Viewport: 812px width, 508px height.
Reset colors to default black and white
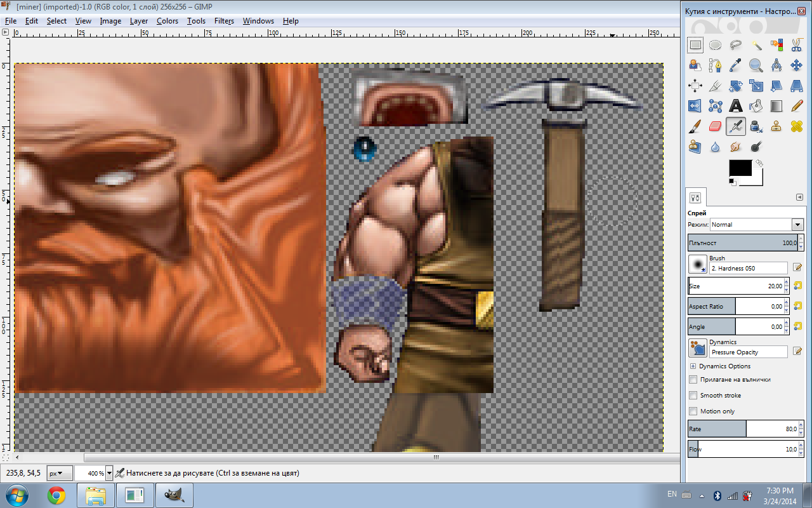coord(733,182)
